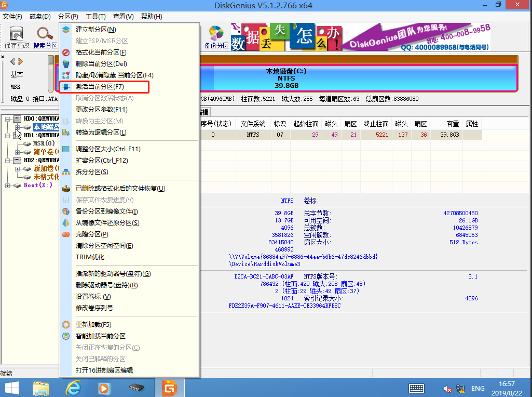Select the 简单卷 volume under HD1
Viewport: 532px width, 397px height.
46,152
